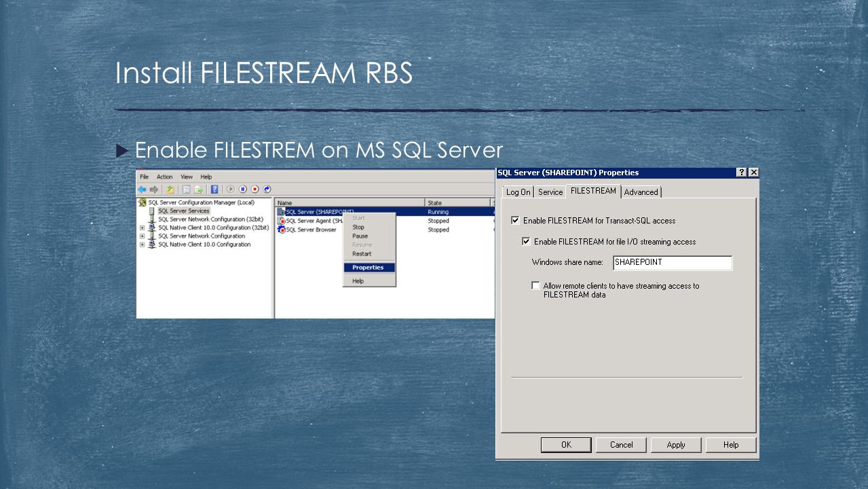
Task: Select the SQL Server Browser row name
Action: point(311,230)
